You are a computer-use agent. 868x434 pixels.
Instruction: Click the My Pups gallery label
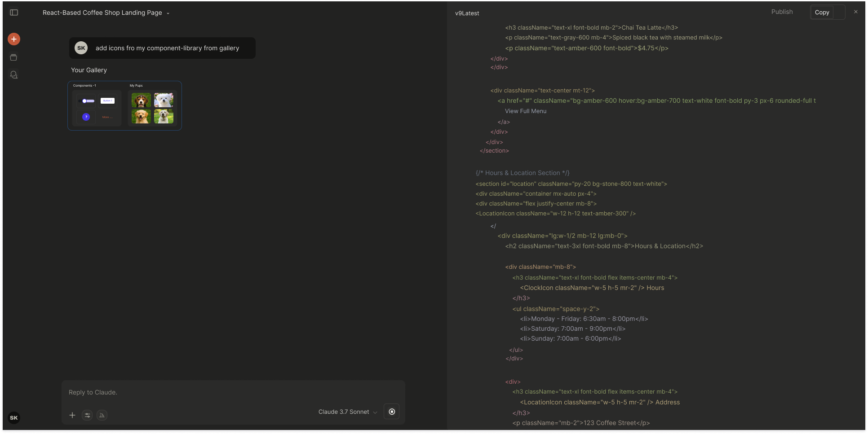pos(136,85)
